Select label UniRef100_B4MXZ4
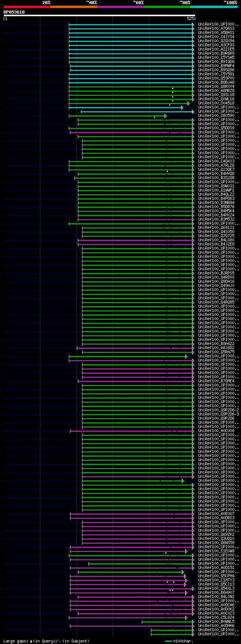 pos(216,215)
